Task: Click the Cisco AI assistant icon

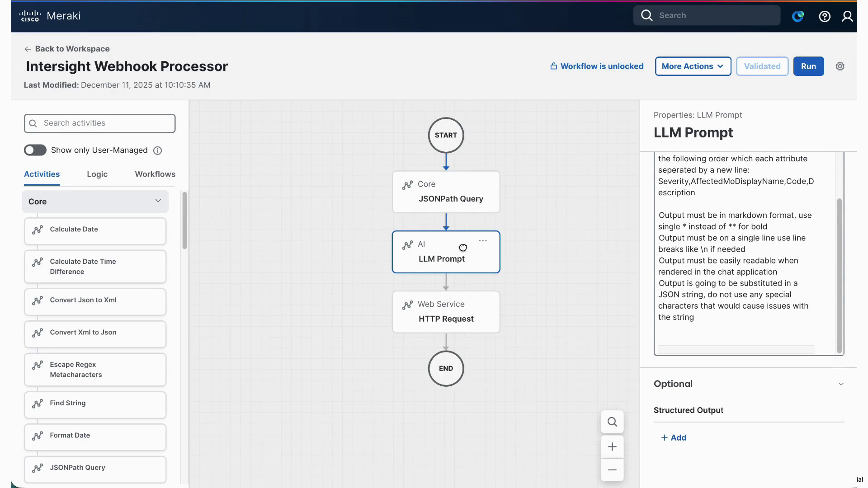Action: [x=798, y=16]
